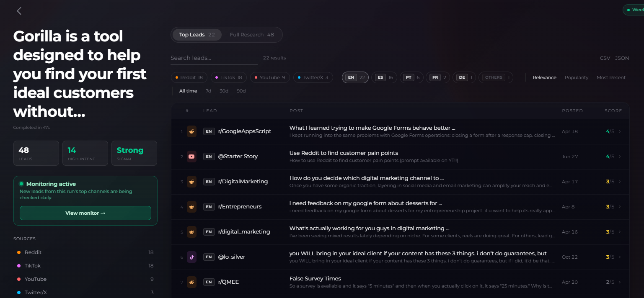
Task: Expand the @Starter Story lead row chevron
Action: click(x=620, y=157)
